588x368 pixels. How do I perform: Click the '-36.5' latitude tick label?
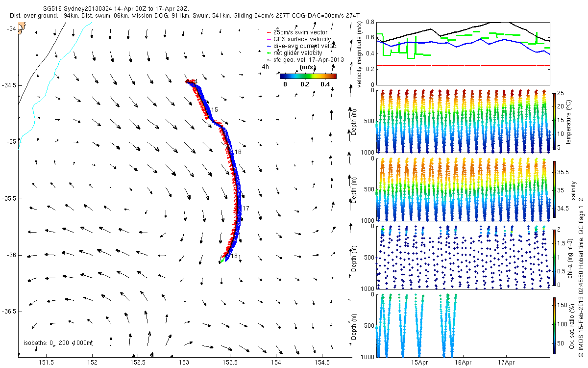click(x=8, y=312)
